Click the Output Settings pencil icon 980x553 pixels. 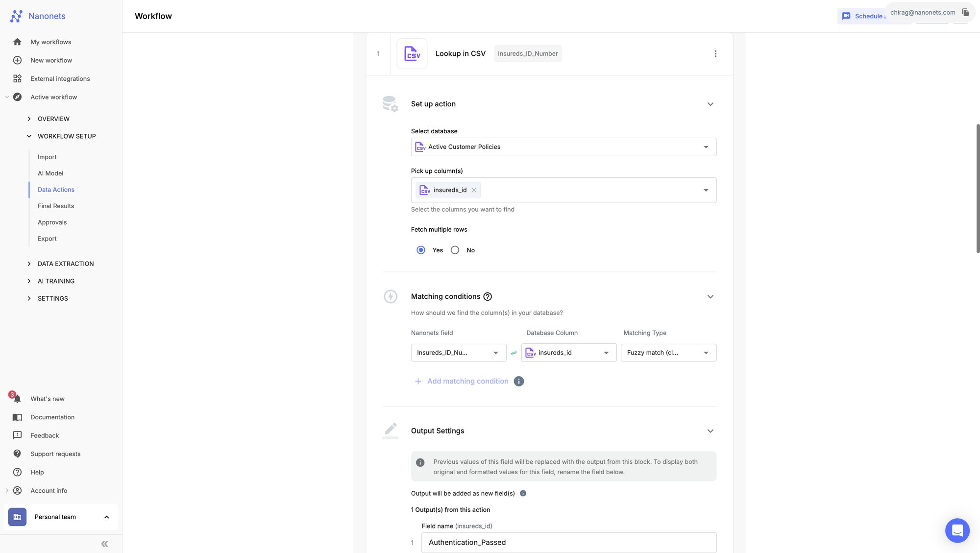[x=391, y=430]
